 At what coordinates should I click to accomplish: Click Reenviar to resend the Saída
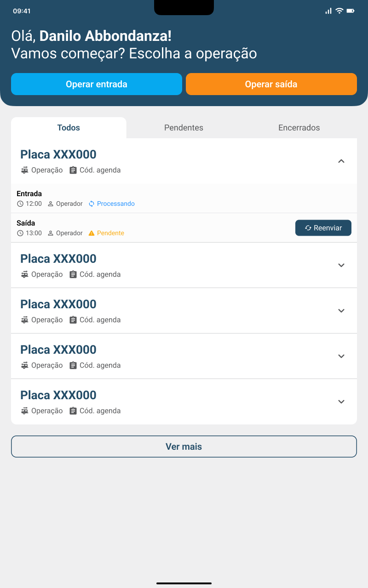coord(323,228)
